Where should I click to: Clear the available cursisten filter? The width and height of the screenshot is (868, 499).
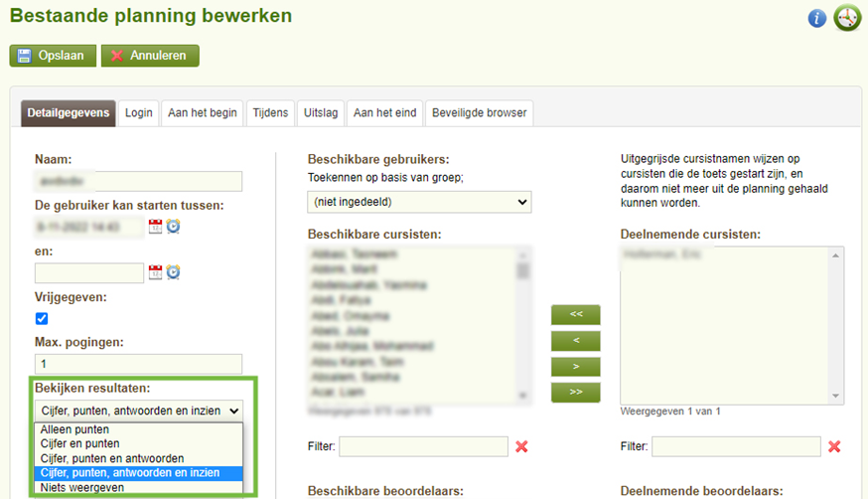[x=521, y=447]
